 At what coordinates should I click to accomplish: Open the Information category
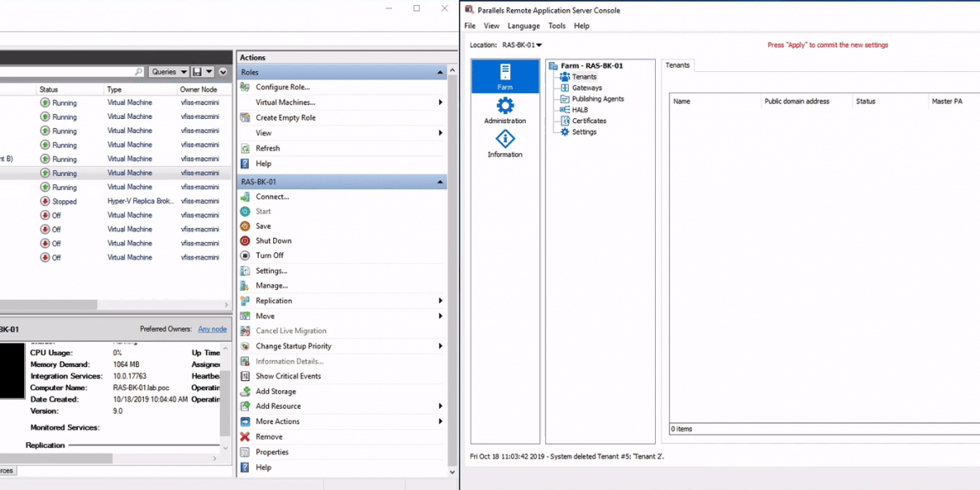click(505, 144)
